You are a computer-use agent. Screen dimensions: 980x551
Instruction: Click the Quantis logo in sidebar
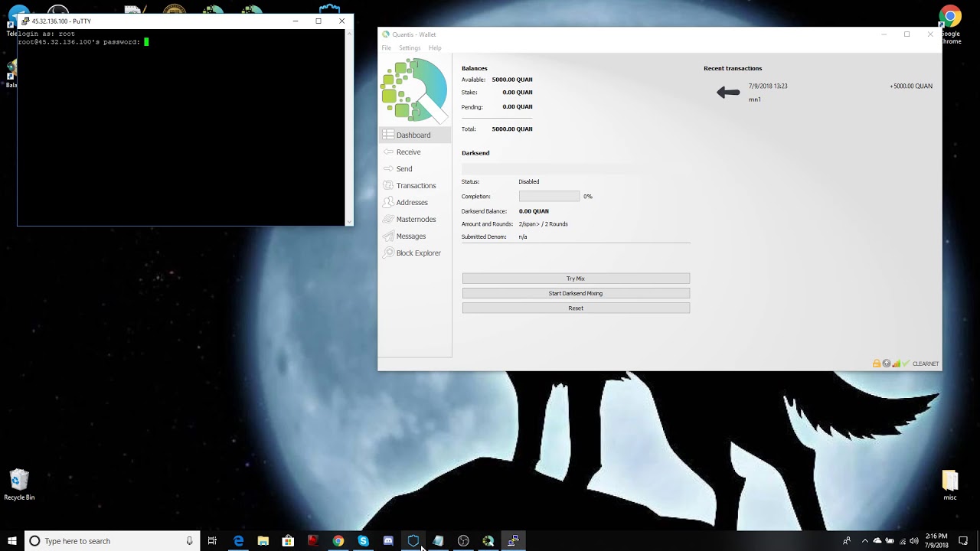click(x=414, y=90)
